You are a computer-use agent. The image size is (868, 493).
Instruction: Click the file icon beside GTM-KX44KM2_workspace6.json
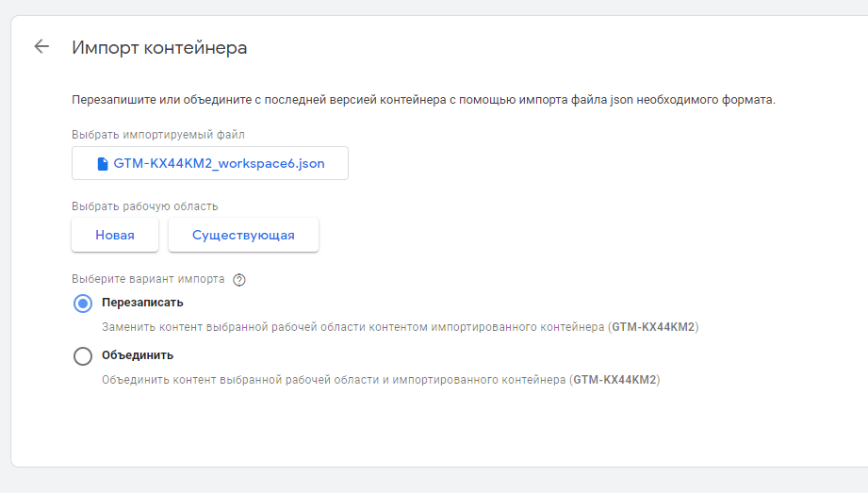pos(103,163)
